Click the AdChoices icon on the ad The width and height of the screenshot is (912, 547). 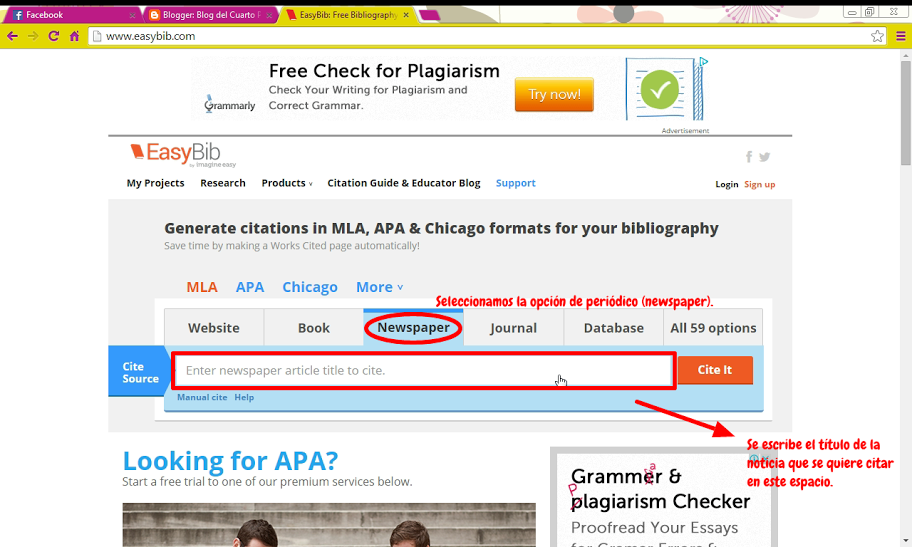(x=703, y=61)
